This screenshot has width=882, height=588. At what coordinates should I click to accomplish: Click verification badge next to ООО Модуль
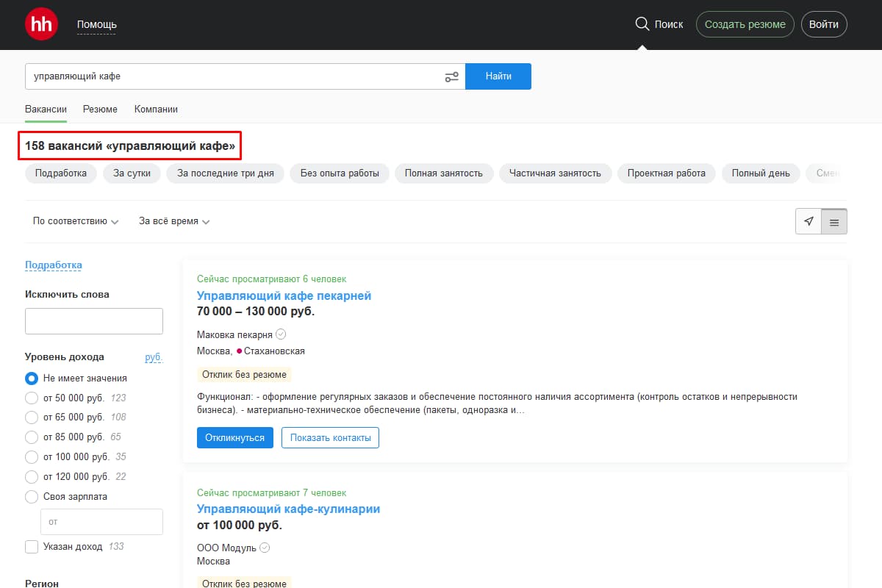pyautogui.click(x=264, y=547)
